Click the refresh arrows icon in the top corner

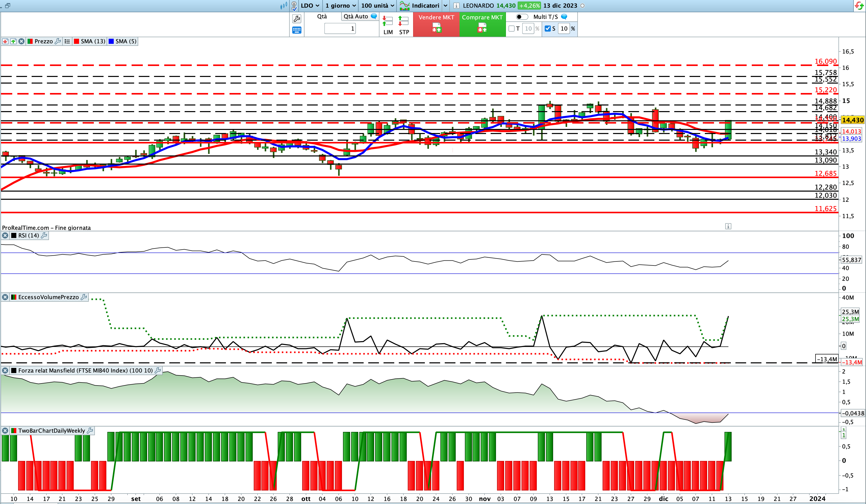click(x=859, y=6)
